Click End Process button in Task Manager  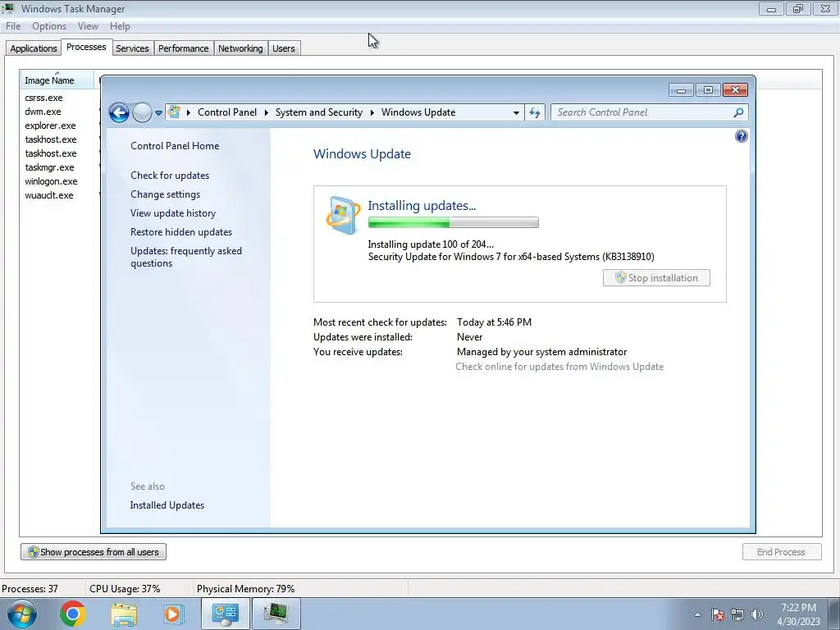click(x=782, y=552)
